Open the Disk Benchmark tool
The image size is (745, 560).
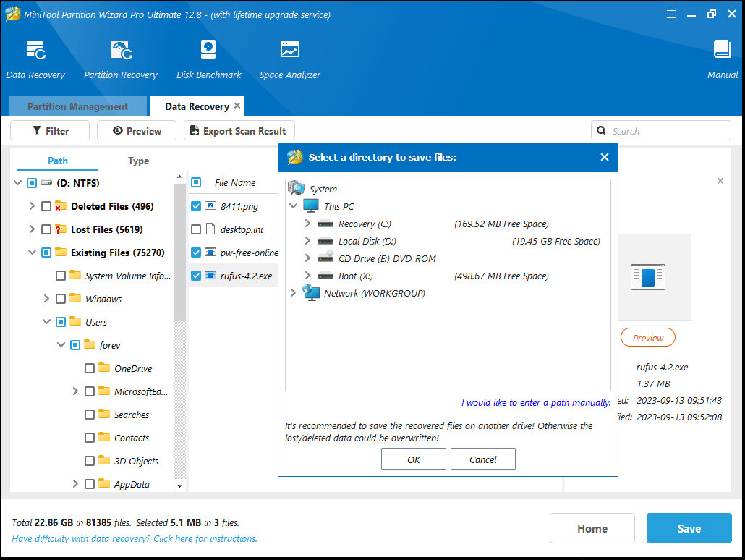pyautogui.click(x=208, y=49)
